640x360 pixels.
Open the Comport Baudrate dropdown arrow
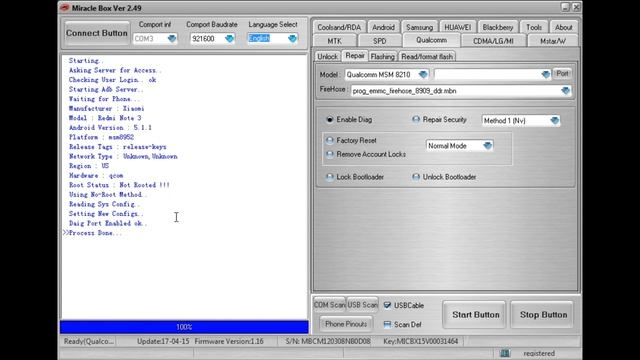[230, 38]
